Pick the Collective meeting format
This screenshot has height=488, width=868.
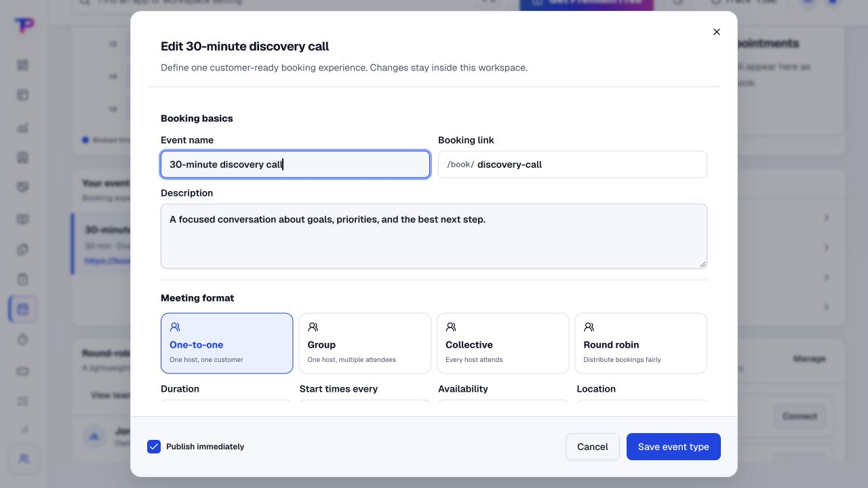(503, 343)
